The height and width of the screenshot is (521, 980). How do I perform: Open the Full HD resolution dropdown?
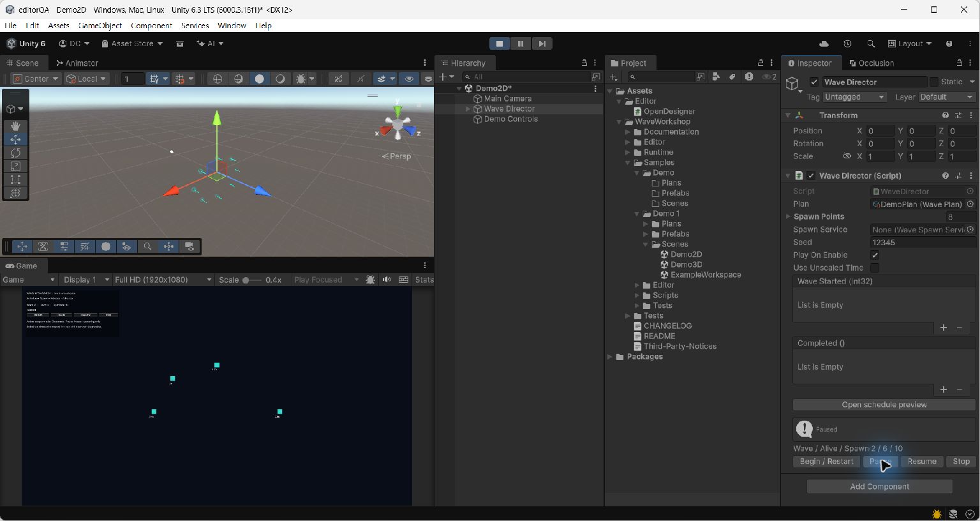(163, 280)
